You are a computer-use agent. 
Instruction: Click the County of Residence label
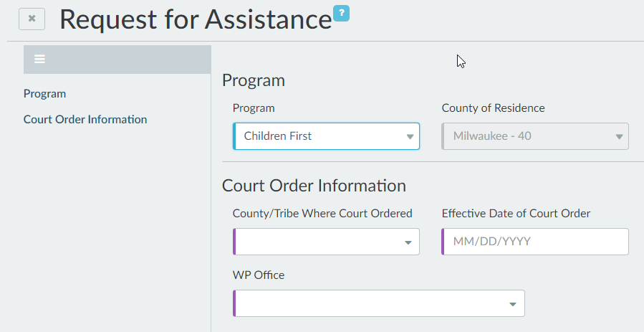493,108
